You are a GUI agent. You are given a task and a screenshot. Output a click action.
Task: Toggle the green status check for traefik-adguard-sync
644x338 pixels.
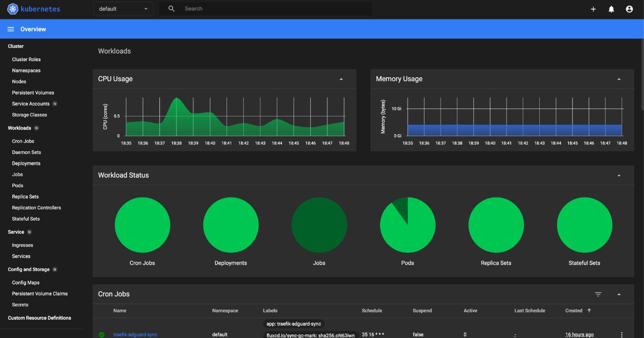(101, 334)
